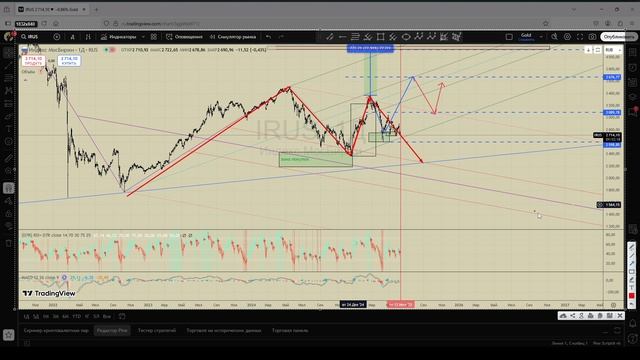Open quick search magnifier in top toolbar
This screenshot has width=640, height=360.
tap(554, 37)
